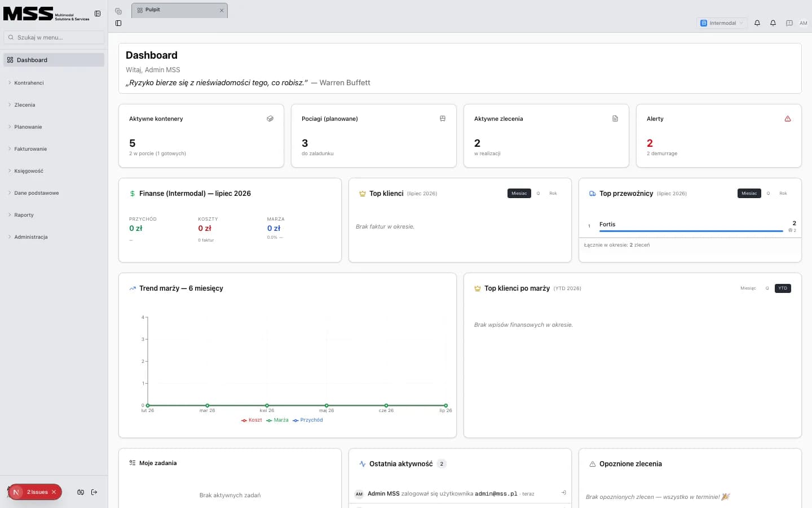Click the AM user avatar in header
812x508 pixels.
(804, 23)
